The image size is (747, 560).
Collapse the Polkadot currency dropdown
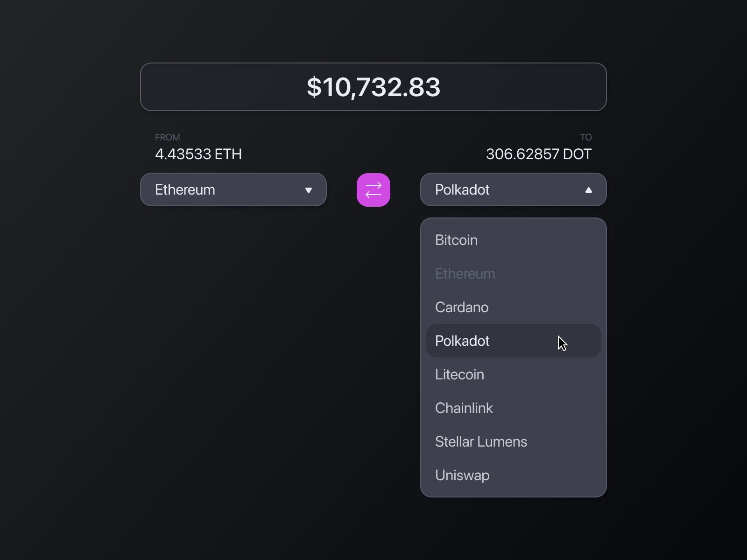pyautogui.click(x=514, y=189)
